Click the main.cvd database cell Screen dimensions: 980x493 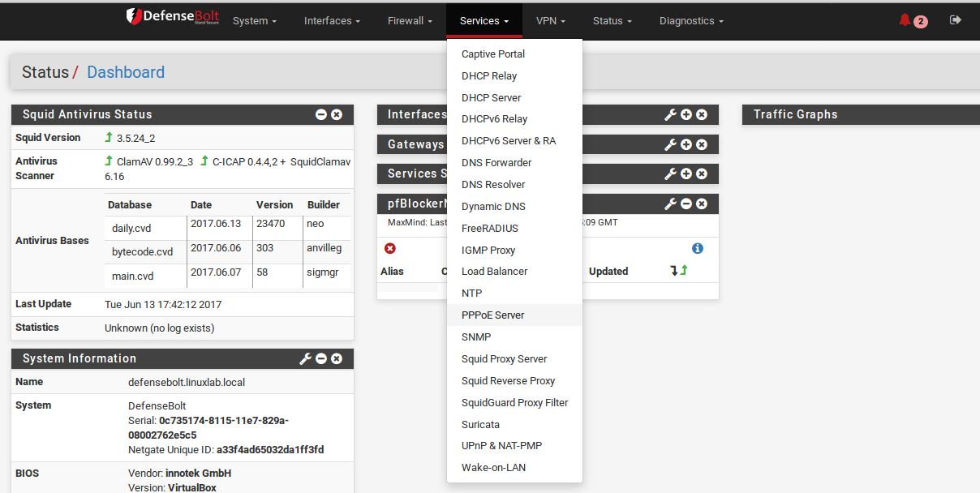click(x=145, y=276)
